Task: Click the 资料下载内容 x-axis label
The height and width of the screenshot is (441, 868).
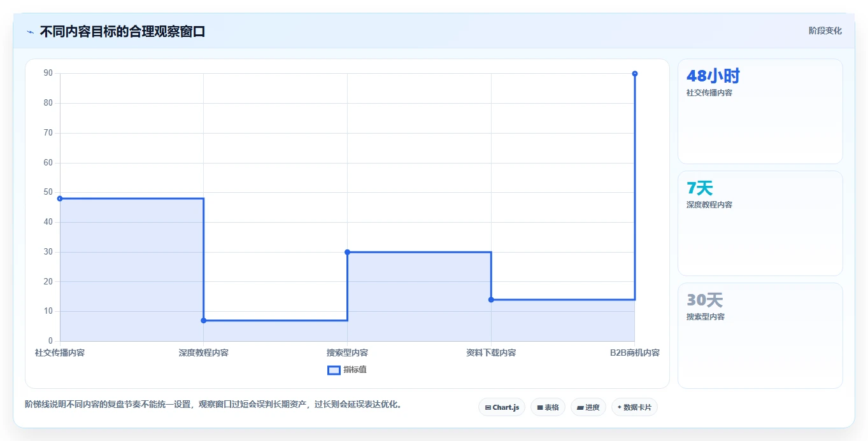Action: coord(491,353)
